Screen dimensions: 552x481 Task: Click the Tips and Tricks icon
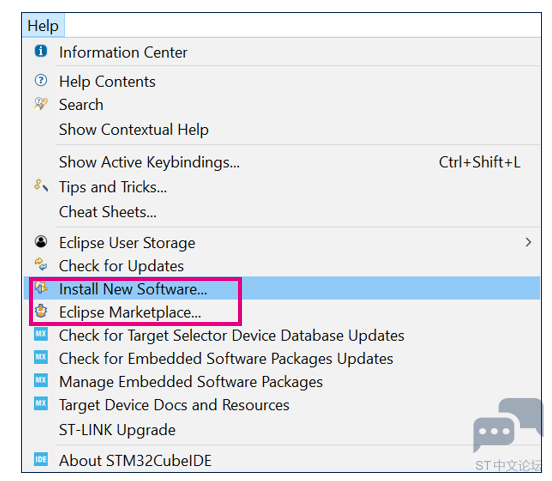[x=41, y=185]
